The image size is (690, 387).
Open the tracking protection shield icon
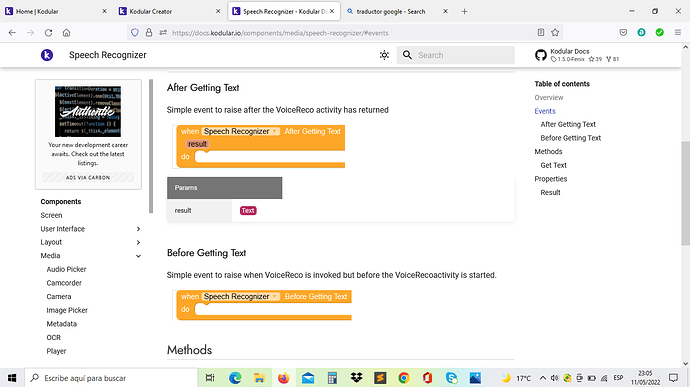135,33
